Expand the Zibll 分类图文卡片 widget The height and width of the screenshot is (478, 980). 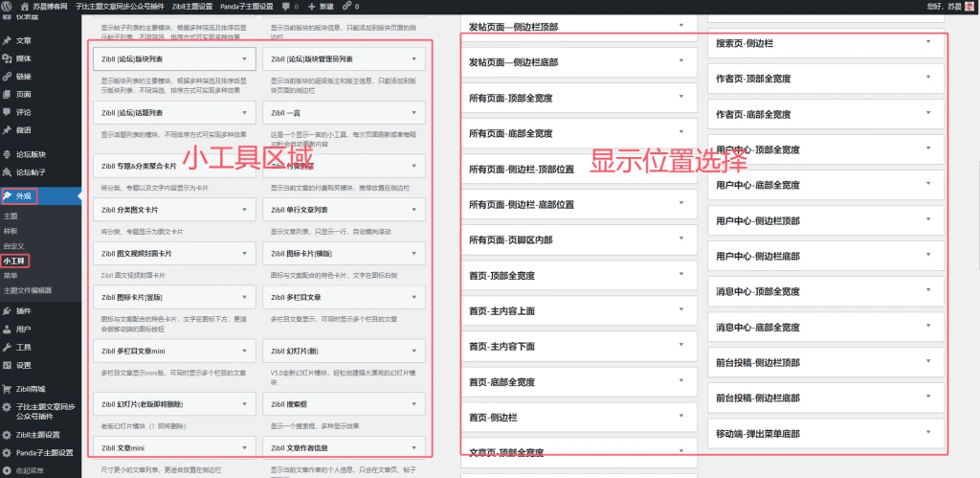coord(244,210)
